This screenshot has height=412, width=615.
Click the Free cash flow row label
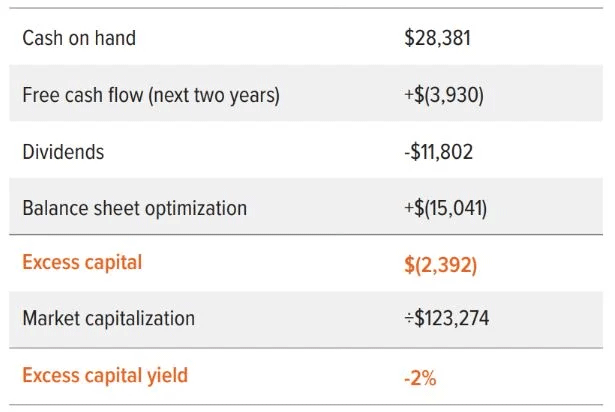coord(150,96)
